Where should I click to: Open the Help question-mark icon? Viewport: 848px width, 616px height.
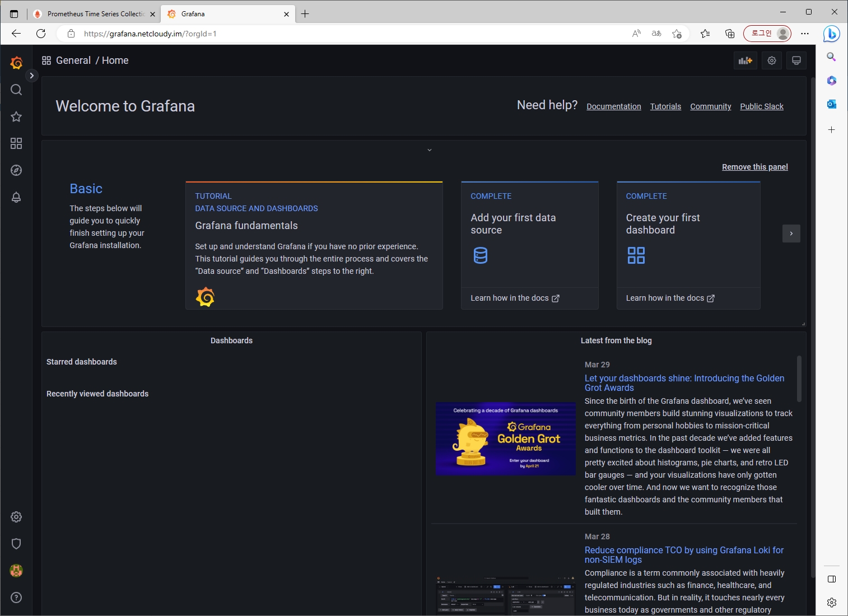click(x=16, y=598)
